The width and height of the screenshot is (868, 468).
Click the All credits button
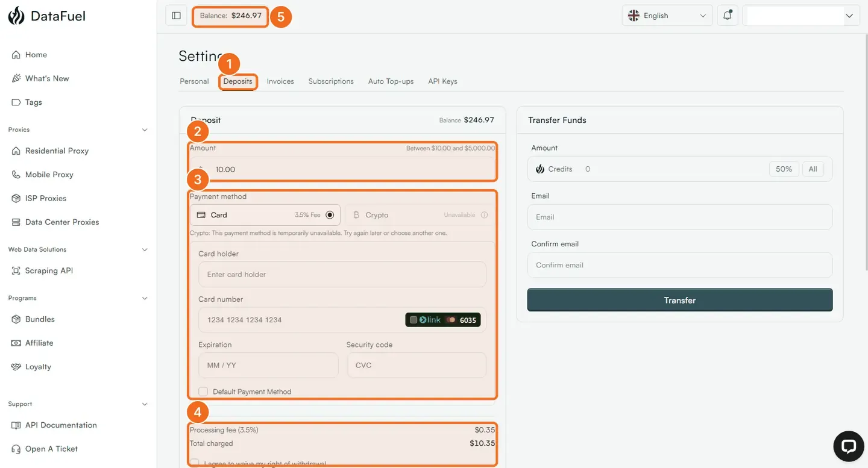pos(813,169)
